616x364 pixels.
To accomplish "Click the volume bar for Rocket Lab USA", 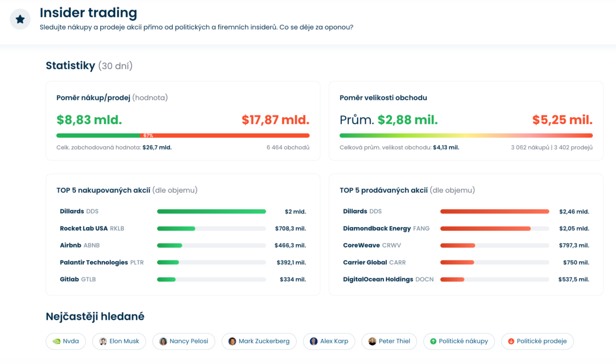I will 212,229.
